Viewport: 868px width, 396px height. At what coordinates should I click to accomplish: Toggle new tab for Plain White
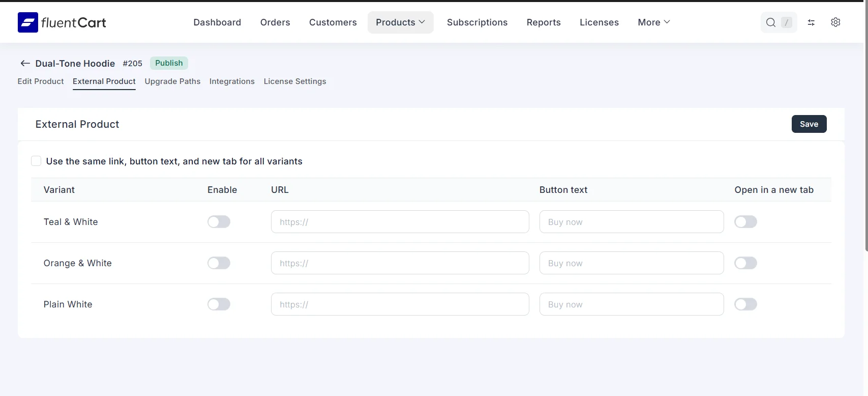[745, 304]
